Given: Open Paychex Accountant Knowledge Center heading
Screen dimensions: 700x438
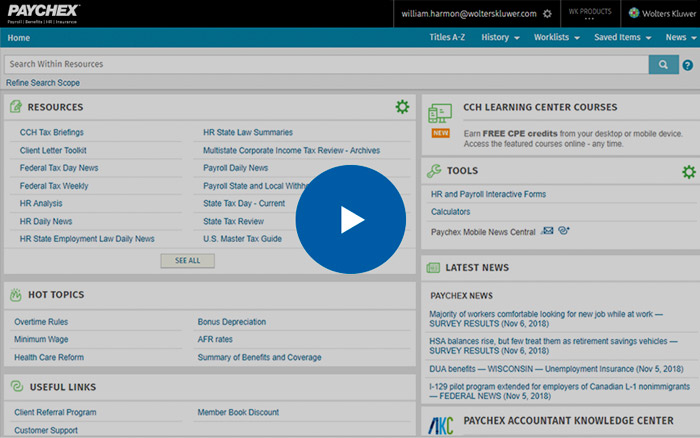Looking at the screenshot, I should click(x=568, y=421).
